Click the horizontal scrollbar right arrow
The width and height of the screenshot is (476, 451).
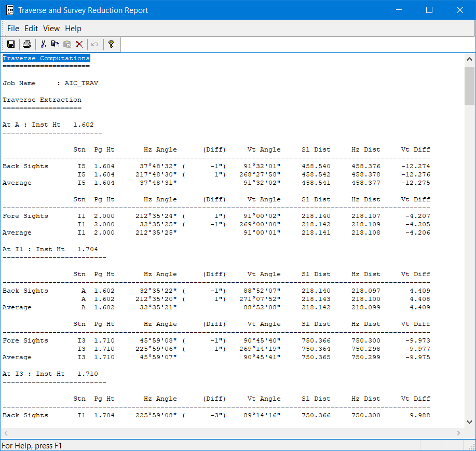pyautogui.click(x=458, y=433)
